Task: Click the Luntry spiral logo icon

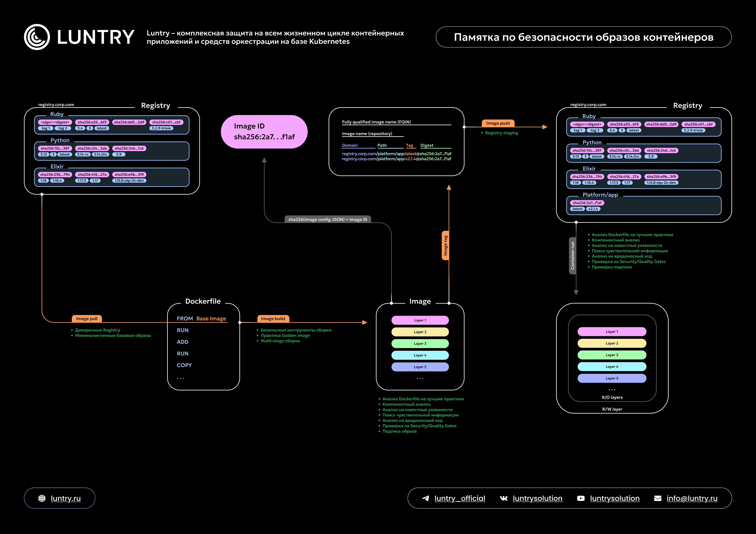Action: point(37,37)
